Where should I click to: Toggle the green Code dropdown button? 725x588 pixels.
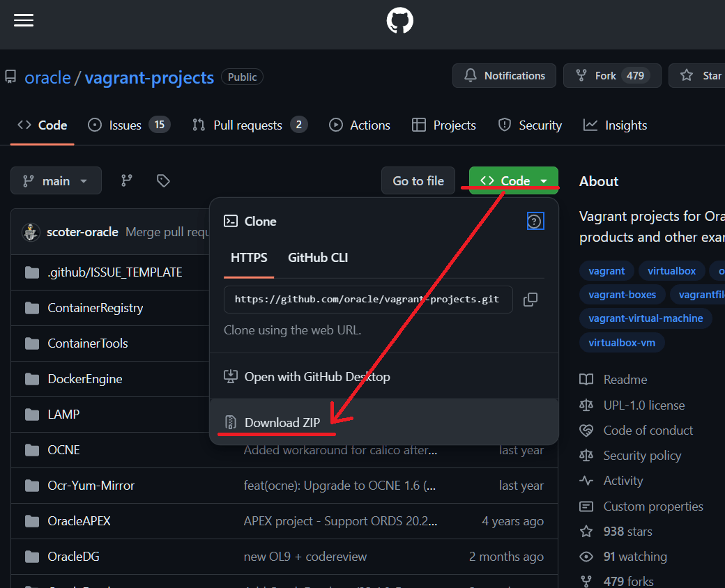click(514, 180)
